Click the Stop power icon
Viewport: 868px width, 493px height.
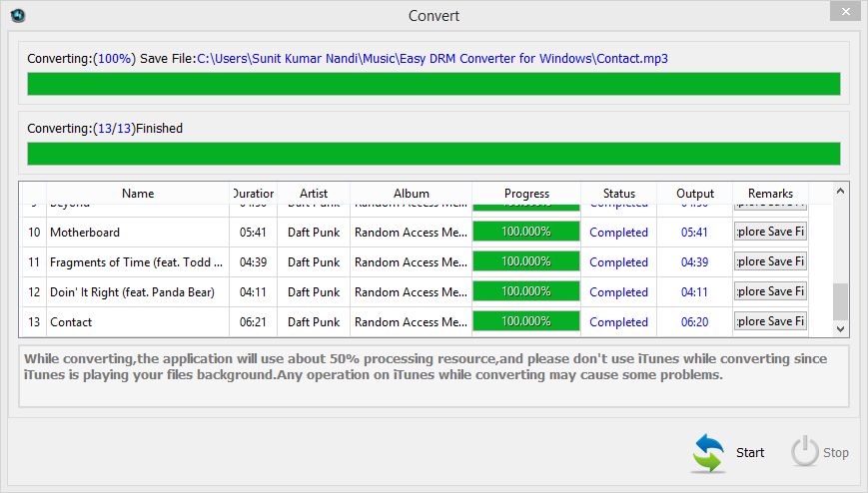(x=805, y=452)
